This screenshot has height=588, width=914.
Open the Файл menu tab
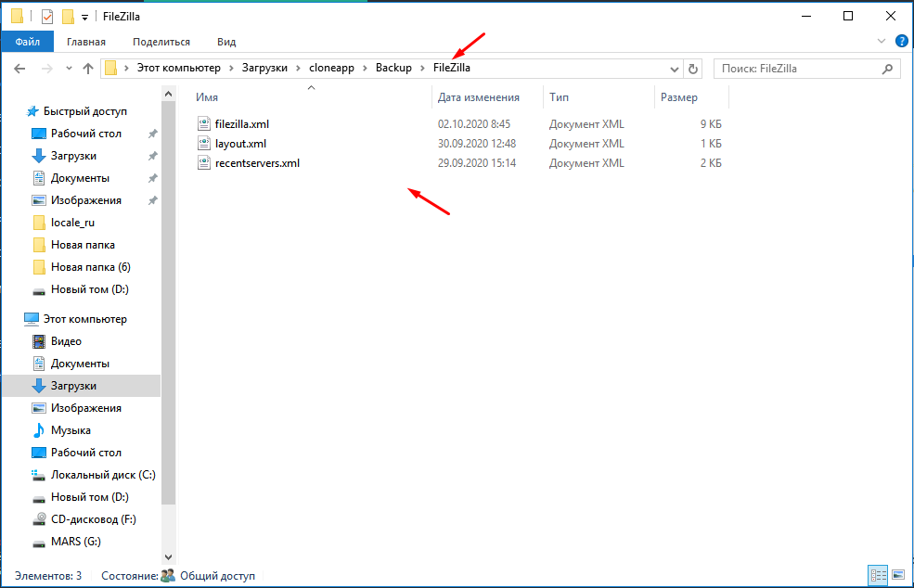(x=27, y=42)
